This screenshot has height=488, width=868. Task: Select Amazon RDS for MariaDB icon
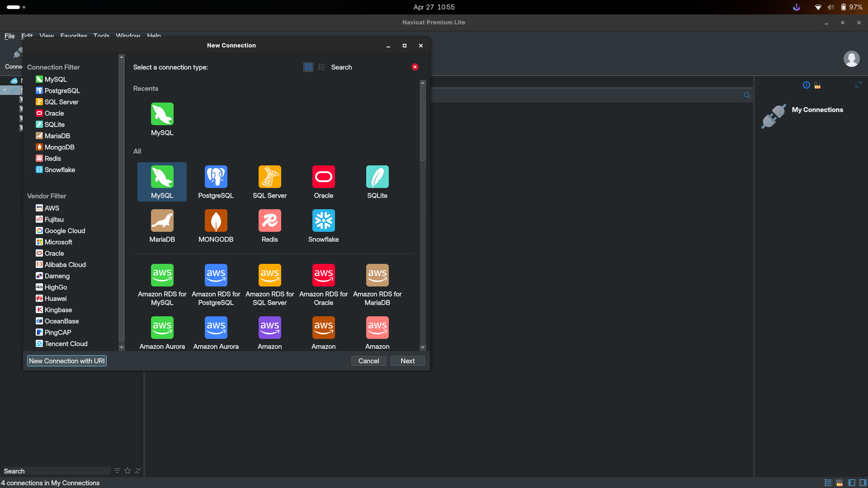coord(377,275)
